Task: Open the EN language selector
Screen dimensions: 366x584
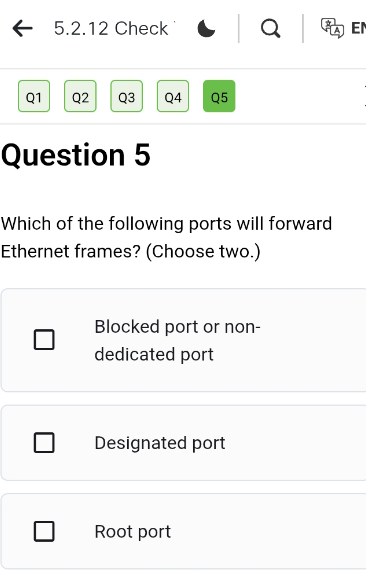Action: point(358,28)
